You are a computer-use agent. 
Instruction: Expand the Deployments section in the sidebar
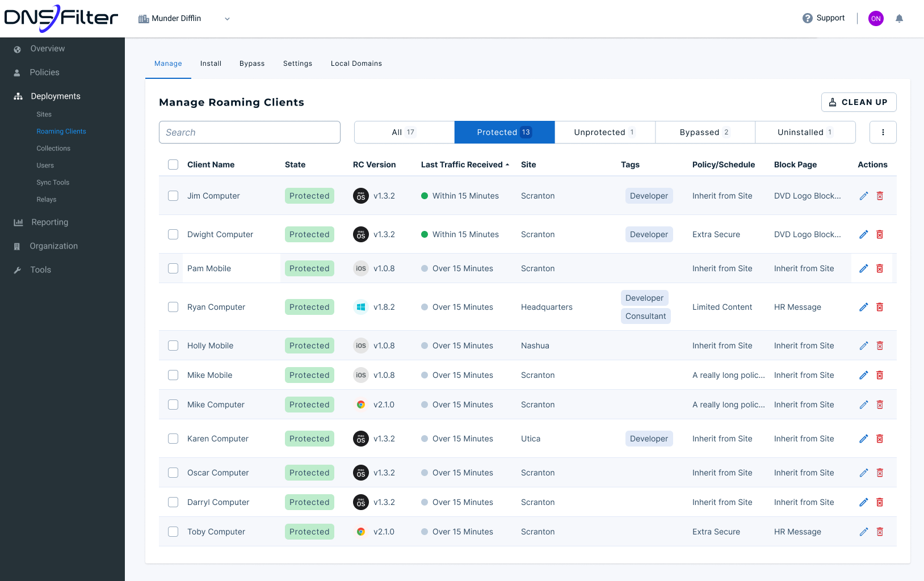(x=55, y=96)
